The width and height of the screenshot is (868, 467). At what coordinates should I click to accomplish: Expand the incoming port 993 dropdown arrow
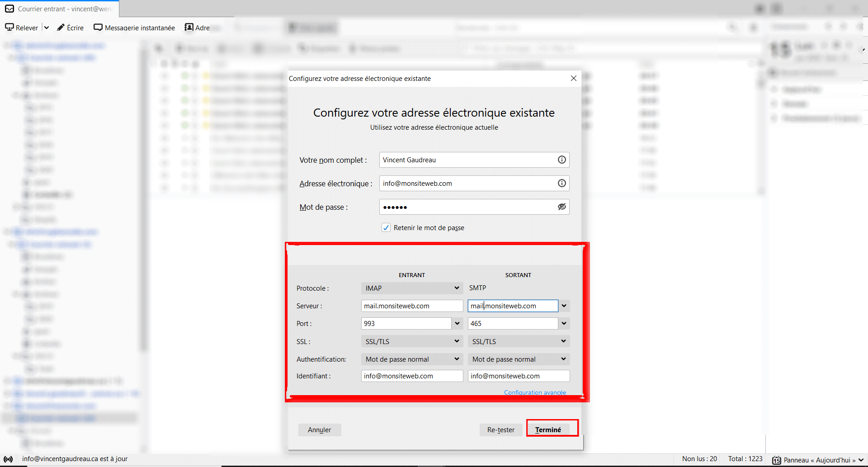point(457,324)
